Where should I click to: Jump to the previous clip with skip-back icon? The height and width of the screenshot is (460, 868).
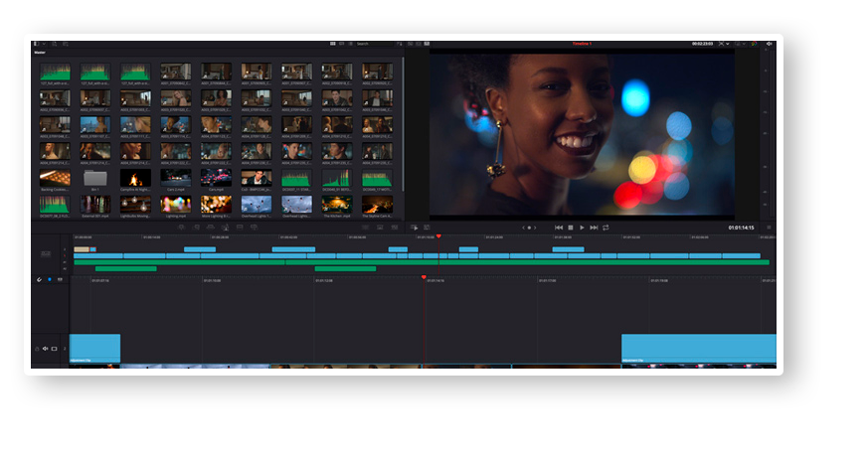click(559, 228)
